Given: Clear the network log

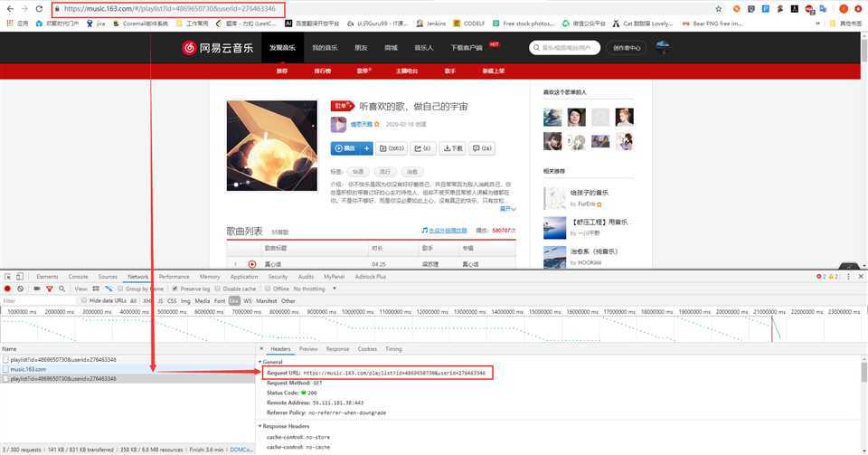Looking at the screenshot, I should click(21, 289).
